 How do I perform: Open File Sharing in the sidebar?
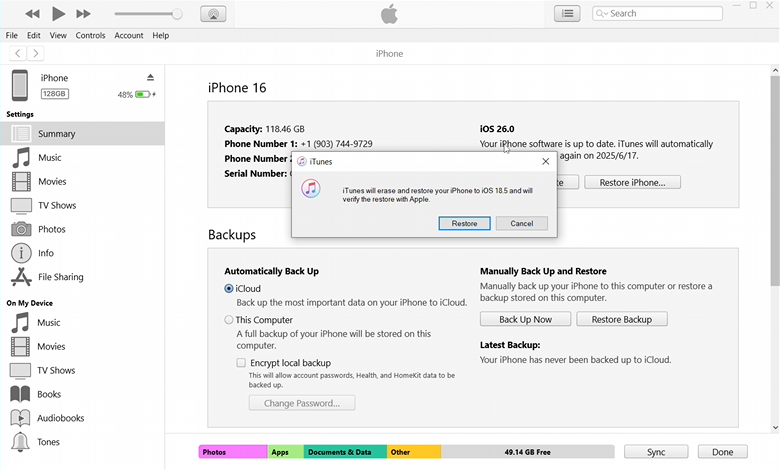click(60, 277)
